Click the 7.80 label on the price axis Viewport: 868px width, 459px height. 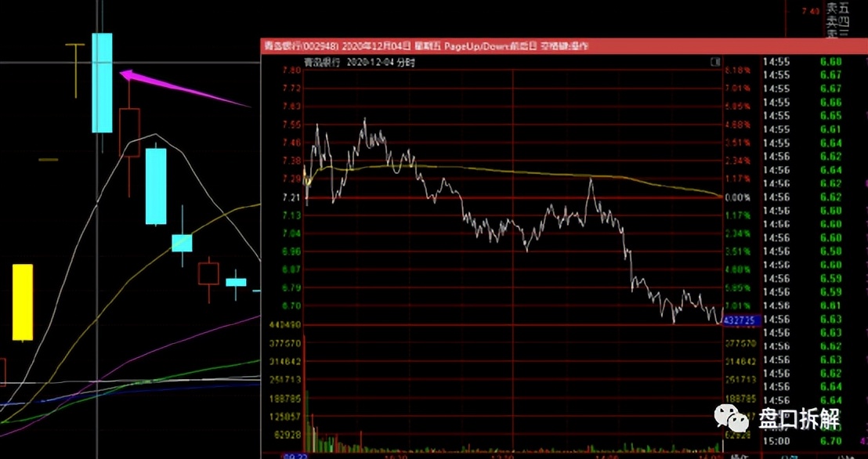pyautogui.click(x=291, y=70)
